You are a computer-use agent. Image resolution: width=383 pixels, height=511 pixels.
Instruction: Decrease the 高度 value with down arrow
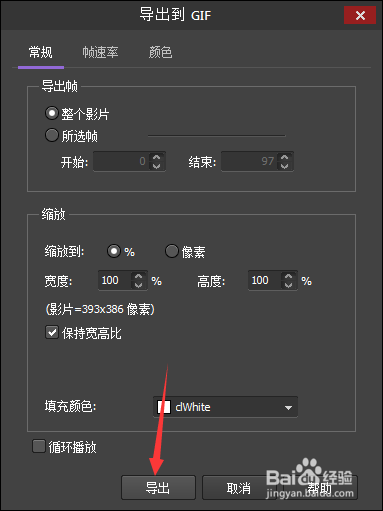pos(288,285)
